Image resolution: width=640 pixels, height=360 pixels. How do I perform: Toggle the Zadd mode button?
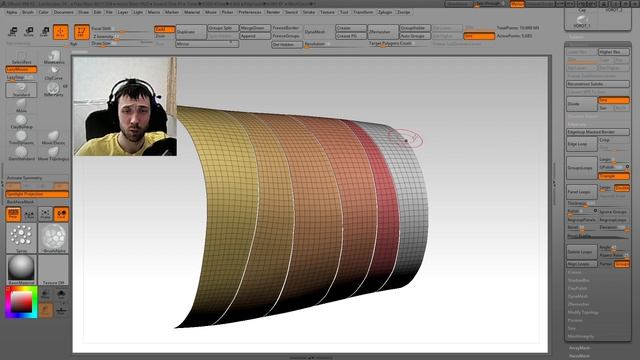[164, 29]
